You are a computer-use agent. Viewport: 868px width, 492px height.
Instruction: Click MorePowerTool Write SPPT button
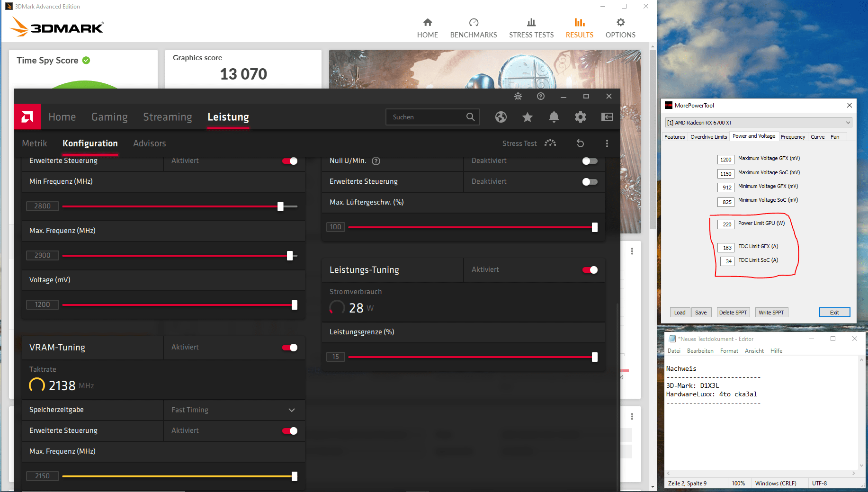point(771,313)
